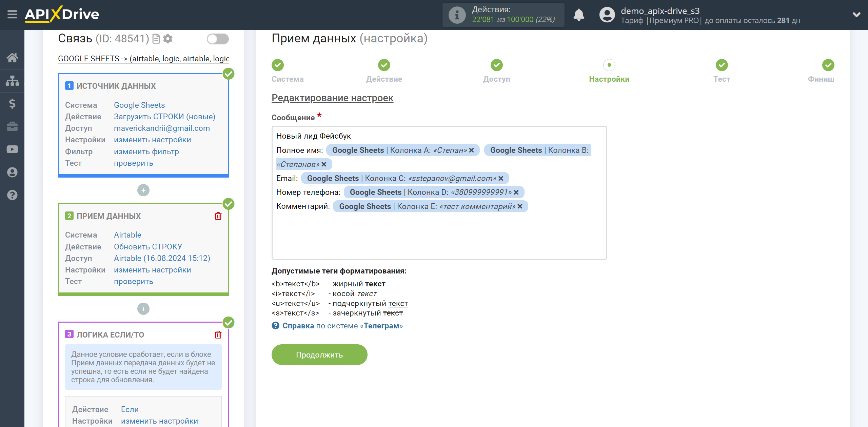
Task: Open Google Sheets system link
Action: 139,105
